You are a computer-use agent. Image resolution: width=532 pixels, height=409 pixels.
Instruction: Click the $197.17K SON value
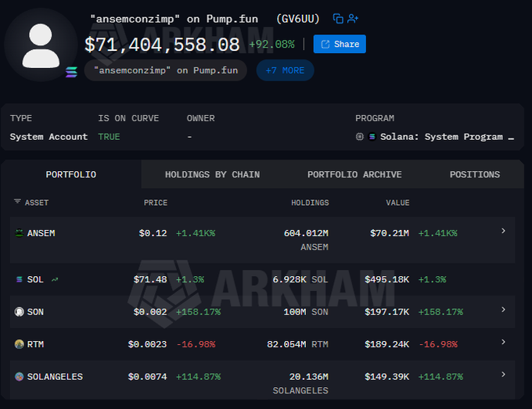click(x=386, y=312)
